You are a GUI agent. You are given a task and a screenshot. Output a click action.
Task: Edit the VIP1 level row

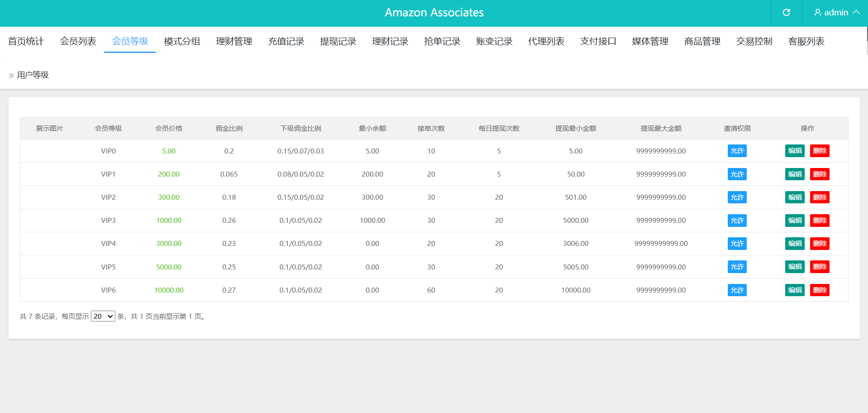pyautogui.click(x=795, y=174)
